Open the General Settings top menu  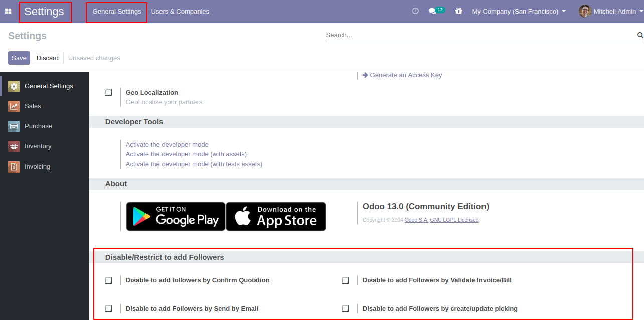tap(117, 11)
